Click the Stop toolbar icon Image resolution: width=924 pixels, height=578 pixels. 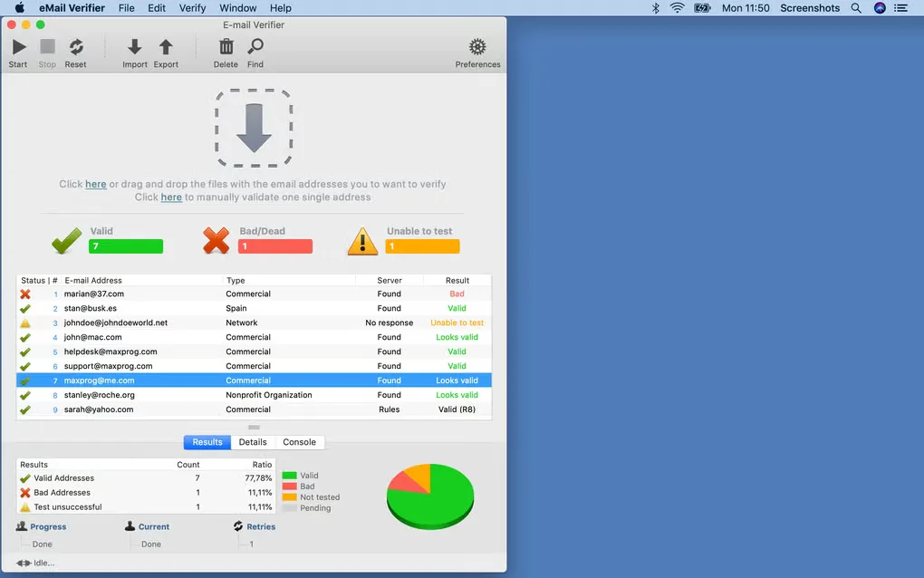47,46
